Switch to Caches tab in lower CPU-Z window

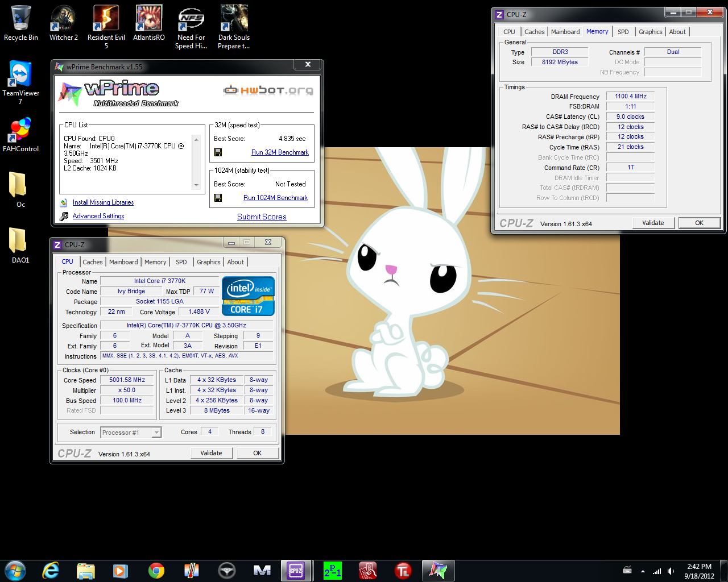point(93,262)
